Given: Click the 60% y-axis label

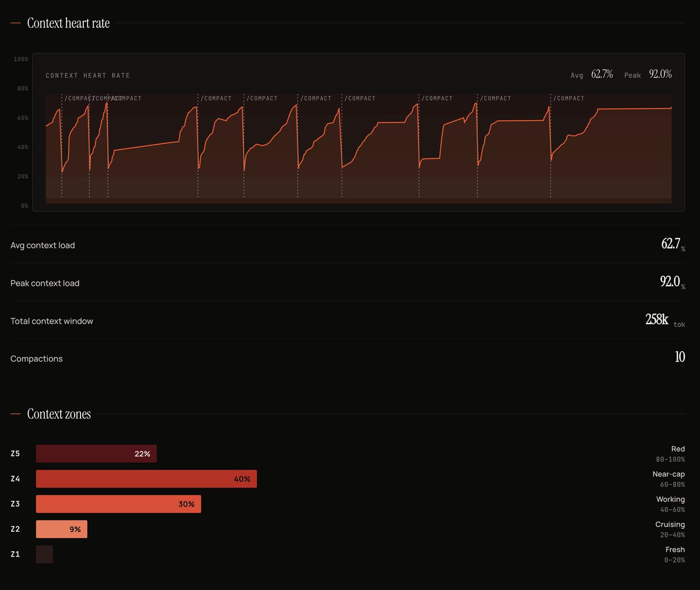Looking at the screenshot, I should [23, 118].
